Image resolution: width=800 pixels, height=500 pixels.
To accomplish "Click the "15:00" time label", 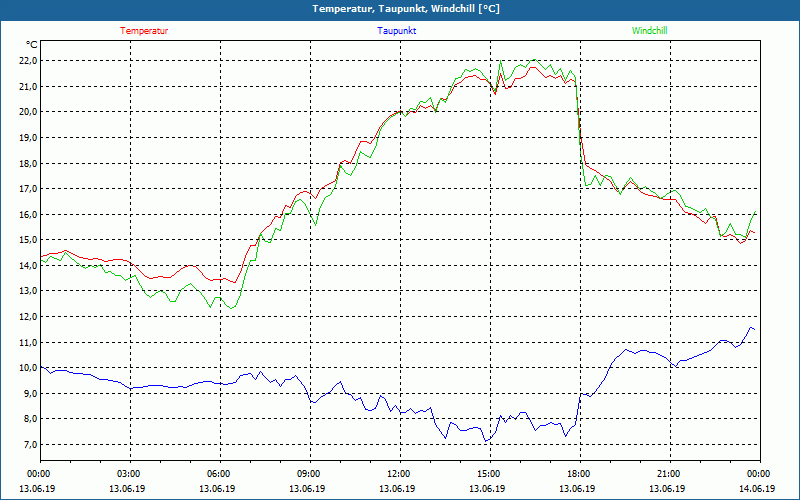I will (x=487, y=474).
